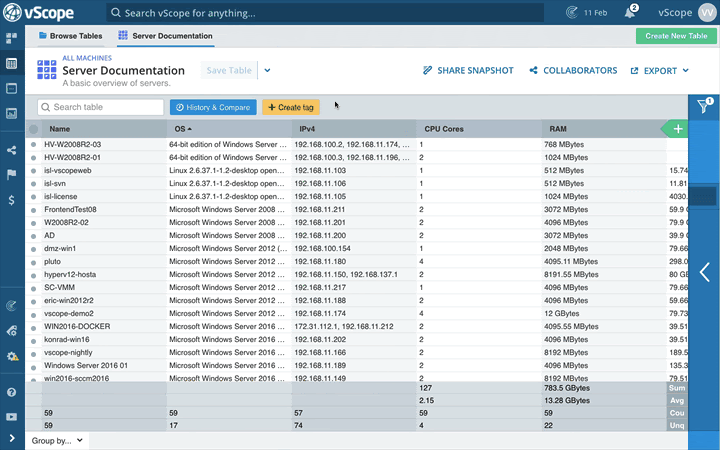Open COLLABORATORS
The height and width of the screenshot is (450, 720).
coord(573,70)
